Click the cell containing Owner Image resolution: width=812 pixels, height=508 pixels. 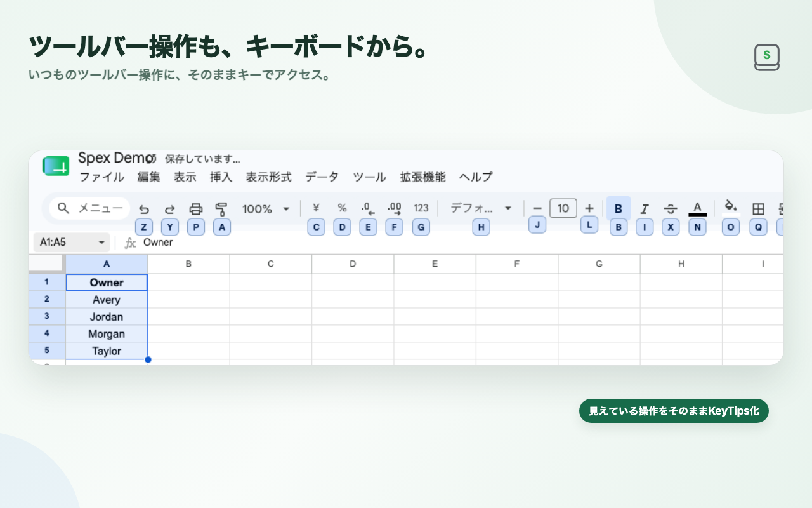[x=107, y=283]
